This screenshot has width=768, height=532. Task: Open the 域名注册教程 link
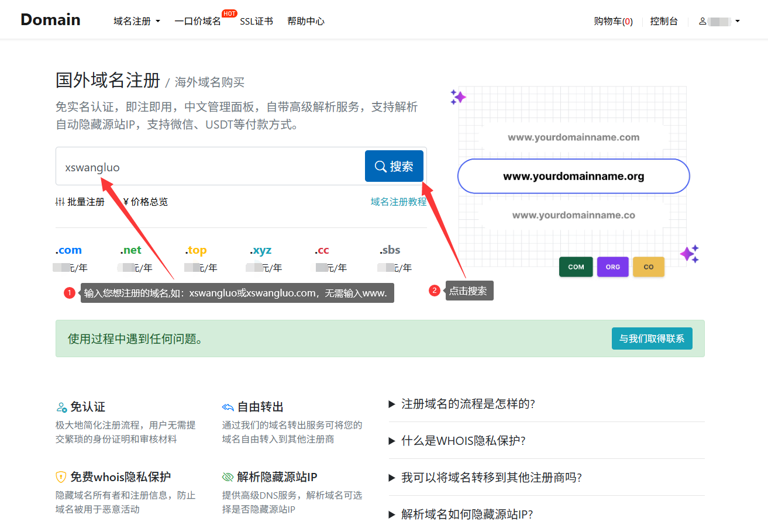coord(398,202)
